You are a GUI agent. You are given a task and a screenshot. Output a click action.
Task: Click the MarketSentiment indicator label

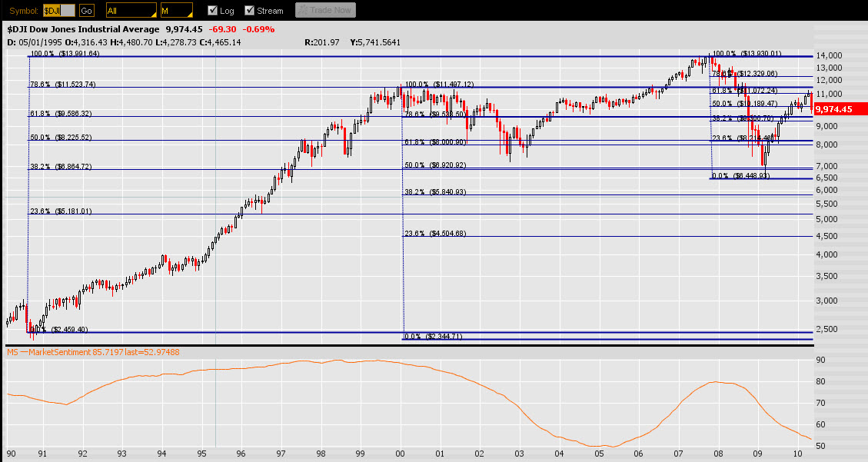pyautogui.click(x=93, y=352)
